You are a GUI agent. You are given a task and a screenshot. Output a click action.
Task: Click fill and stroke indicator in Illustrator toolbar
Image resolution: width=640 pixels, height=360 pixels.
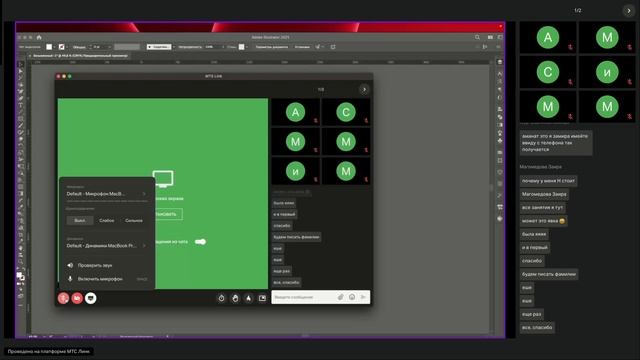20,276
